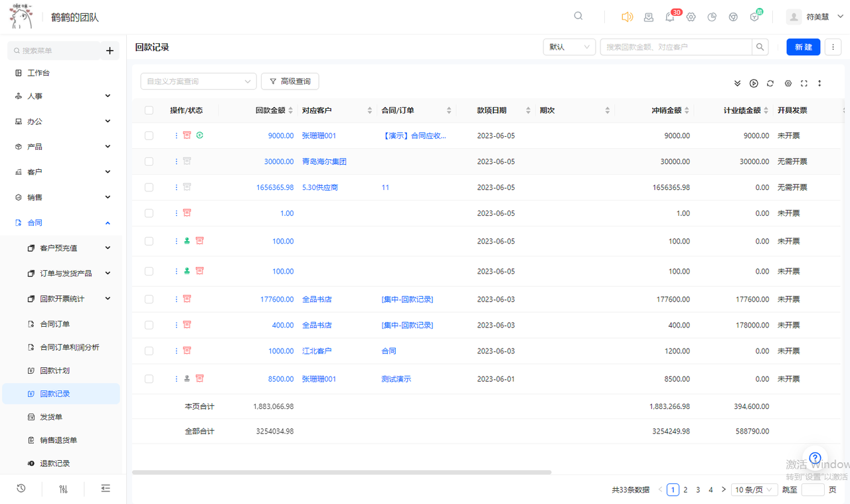Open row actions dots for 1656365.98 row
The width and height of the screenshot is (850, 504).
click(176, 187)
